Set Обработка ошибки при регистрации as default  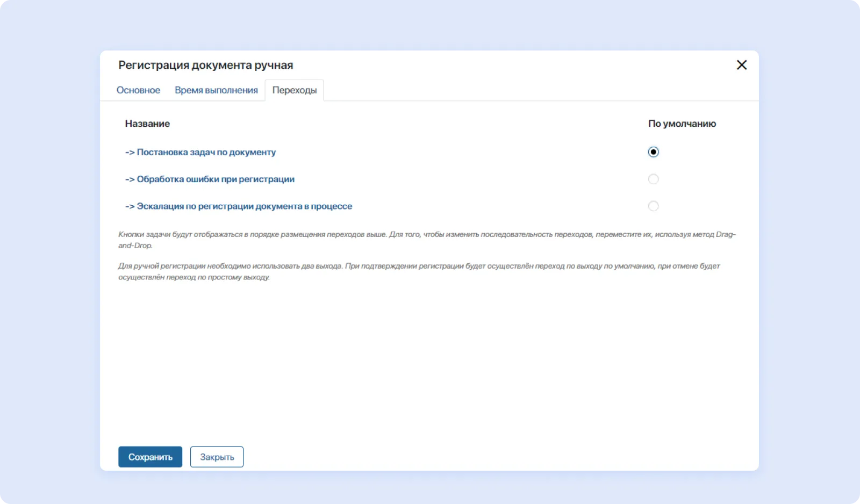[x=653, y=179]
